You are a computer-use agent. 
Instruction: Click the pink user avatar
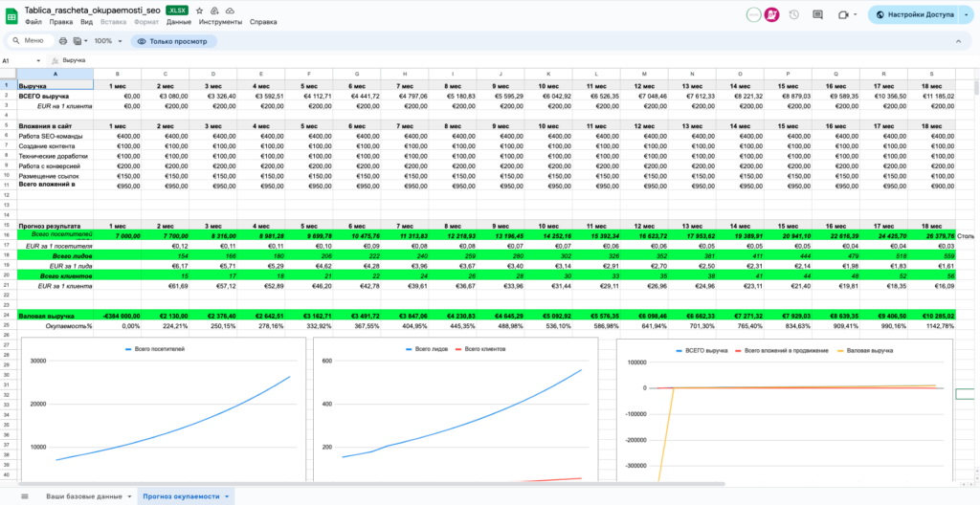[x=770, y=14]
